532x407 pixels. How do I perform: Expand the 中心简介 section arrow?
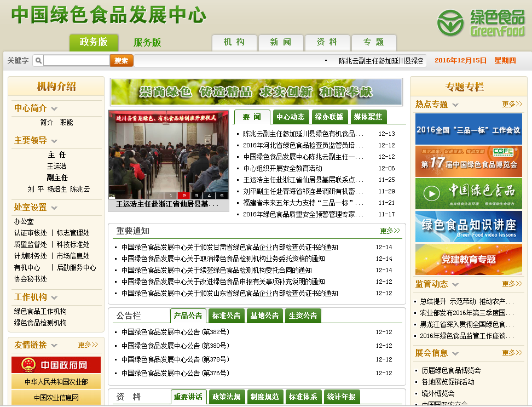(54, 109)
